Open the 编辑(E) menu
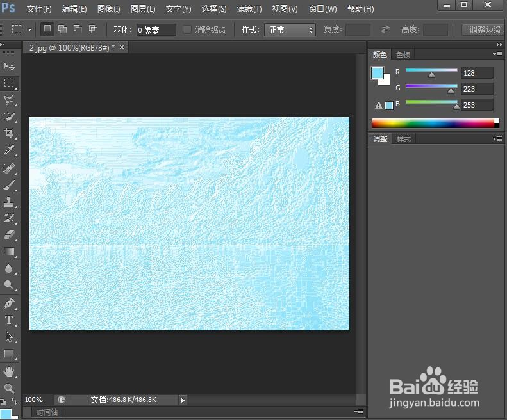This screenshot has width=507, height=420. tap(74, 9)
